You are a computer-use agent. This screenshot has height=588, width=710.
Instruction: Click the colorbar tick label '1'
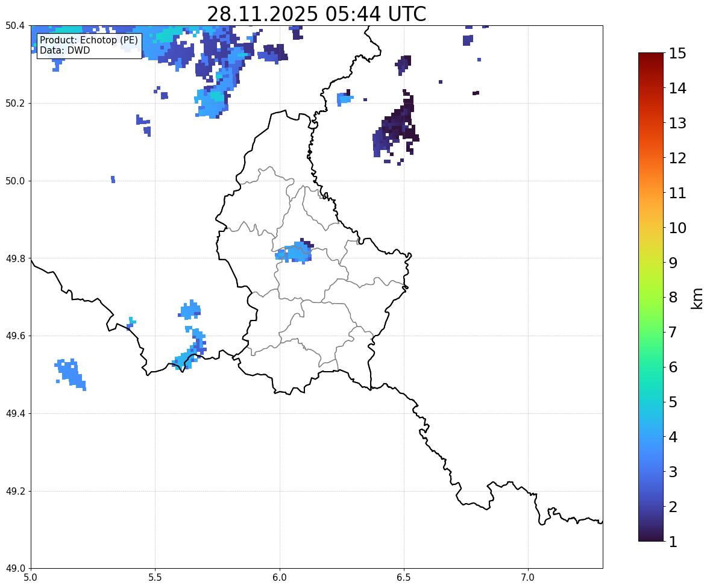click(x=673, y=542)
